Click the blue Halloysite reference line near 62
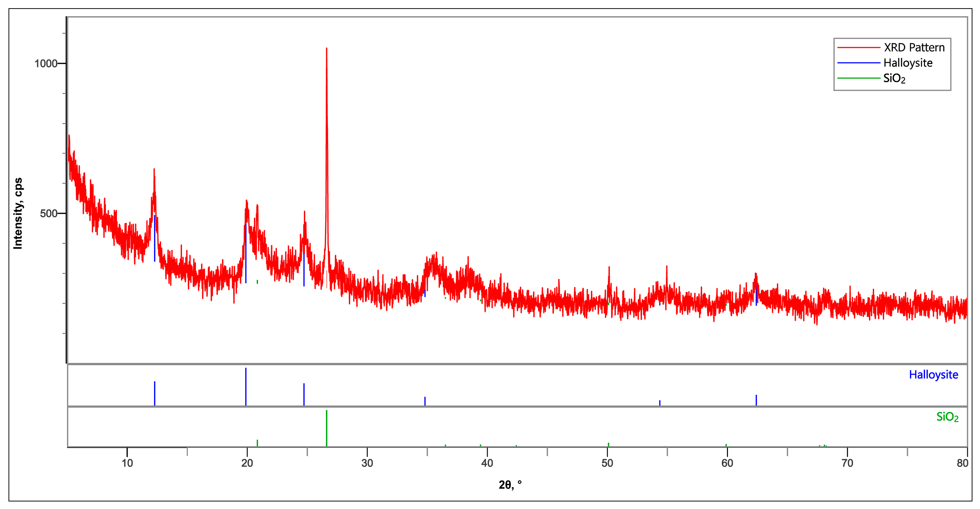Screen dimensions: 980x509 [x=756, y=400]
